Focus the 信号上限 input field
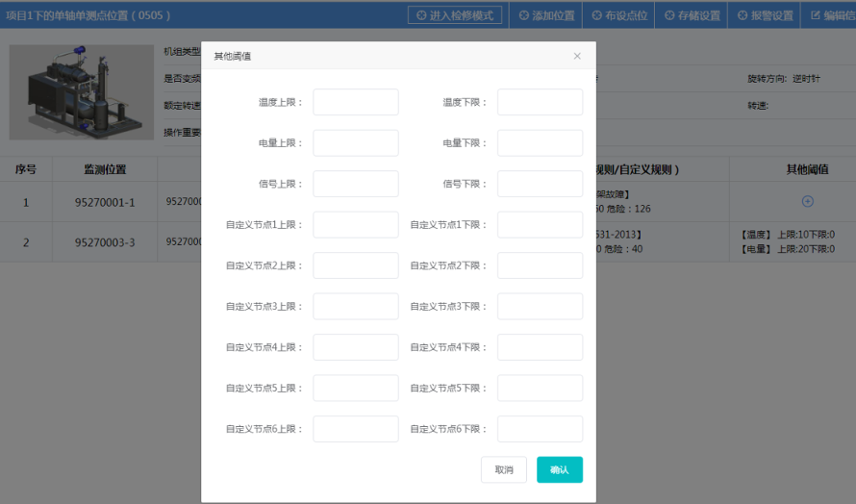Viewport: 856px width, 504px height. tap(356, 184)
